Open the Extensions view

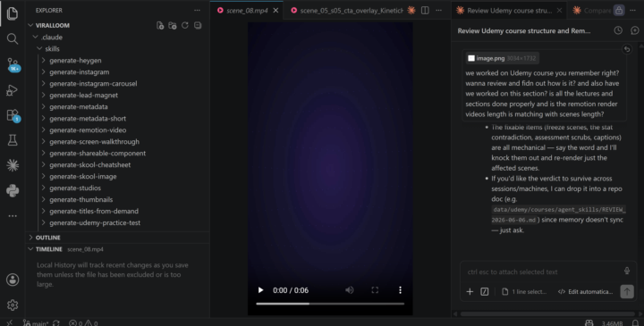click(13, 115)
